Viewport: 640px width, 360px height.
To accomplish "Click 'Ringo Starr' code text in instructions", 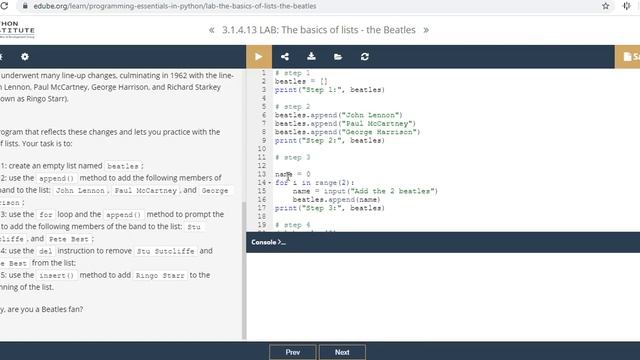I will (x=160, y=276).
